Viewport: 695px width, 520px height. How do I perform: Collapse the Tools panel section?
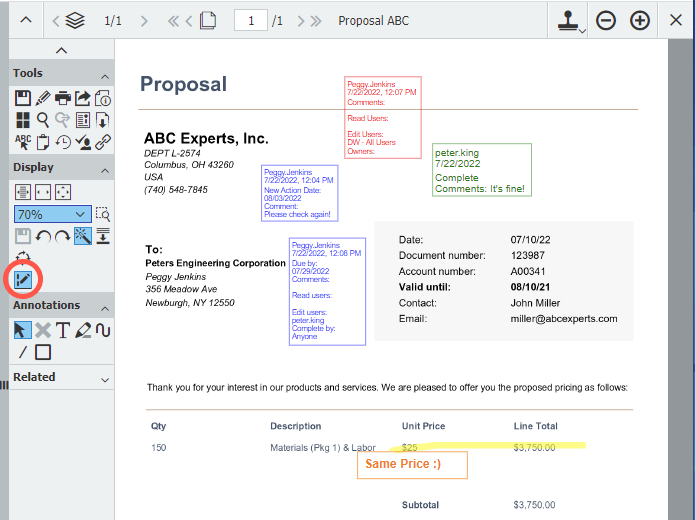[x=104, y=74]
